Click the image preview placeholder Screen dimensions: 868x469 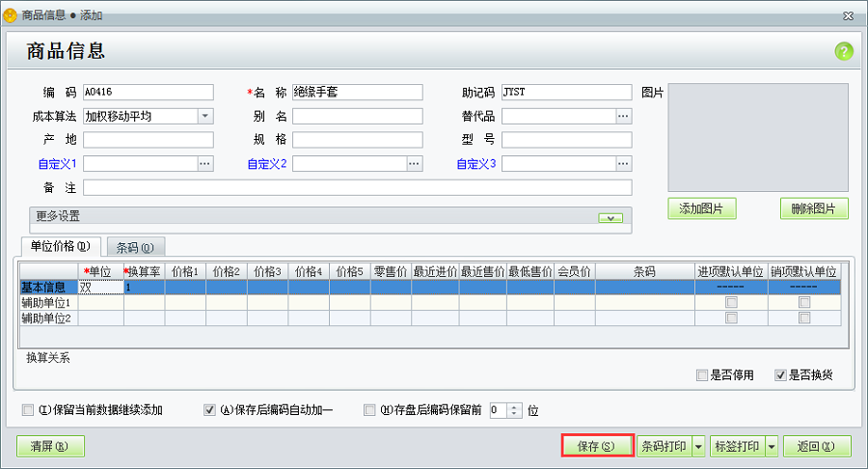point(758,137)
